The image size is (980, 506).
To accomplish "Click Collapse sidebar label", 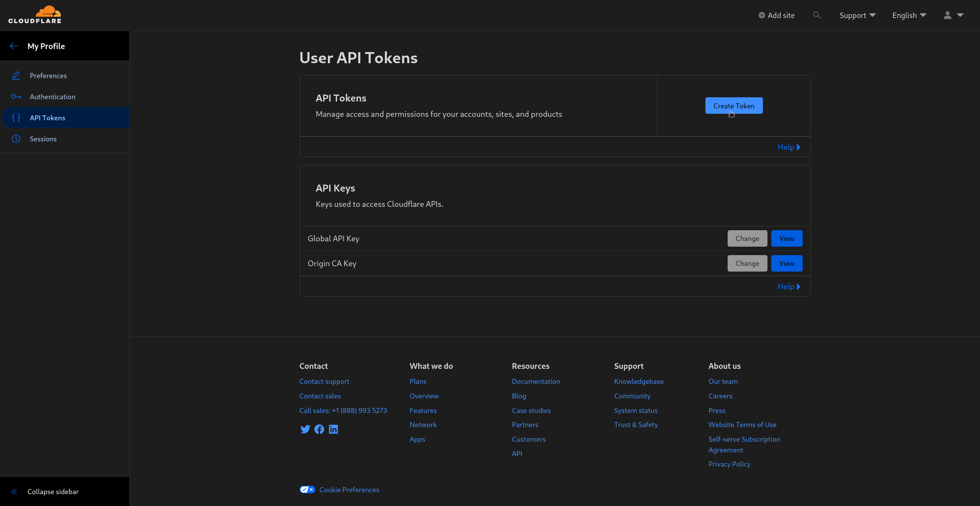I will point(53,491).
